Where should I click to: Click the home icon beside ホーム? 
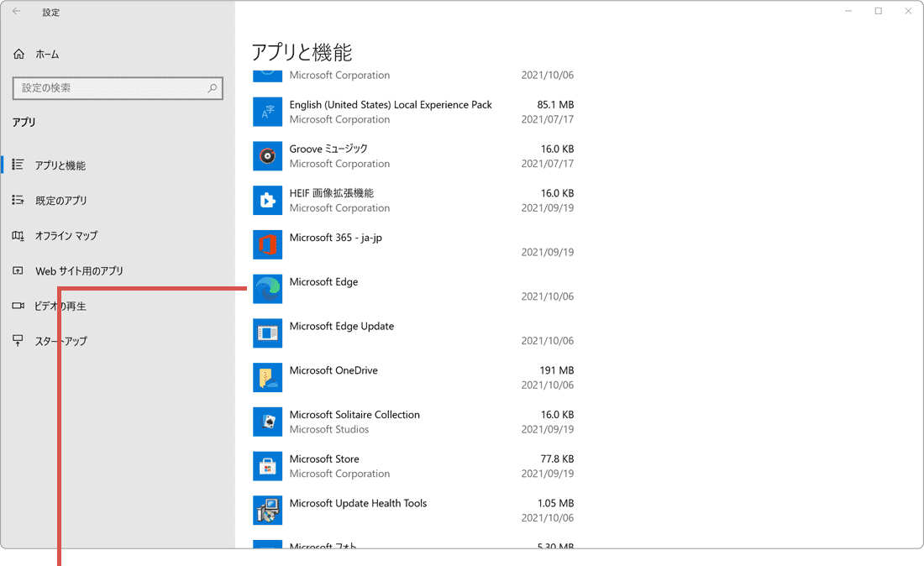pos(18,53)
